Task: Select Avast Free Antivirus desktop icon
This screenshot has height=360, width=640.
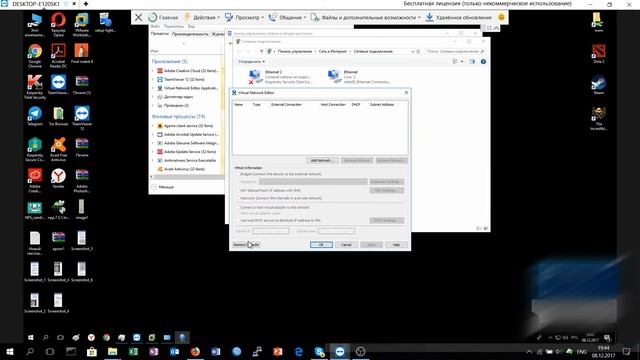Action: (x=58, y=149)
